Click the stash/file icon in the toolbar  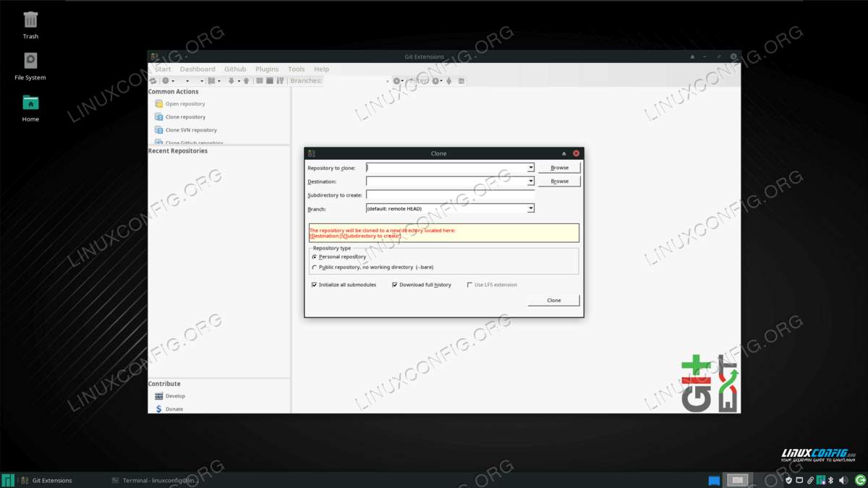[211, 81]
